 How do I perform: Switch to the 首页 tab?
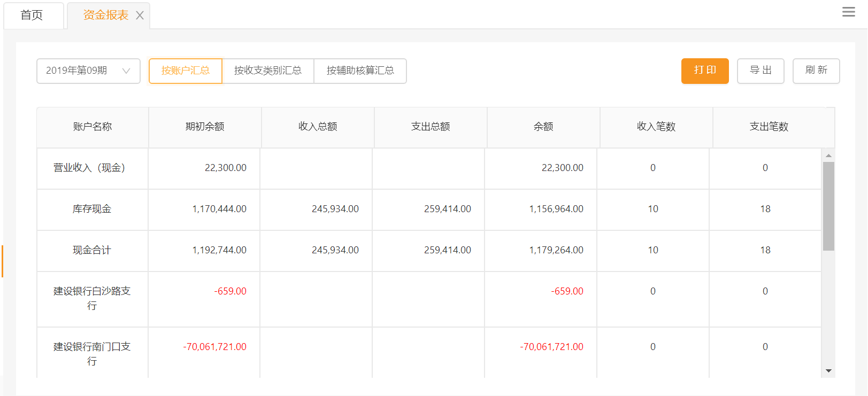click(32, 15)
